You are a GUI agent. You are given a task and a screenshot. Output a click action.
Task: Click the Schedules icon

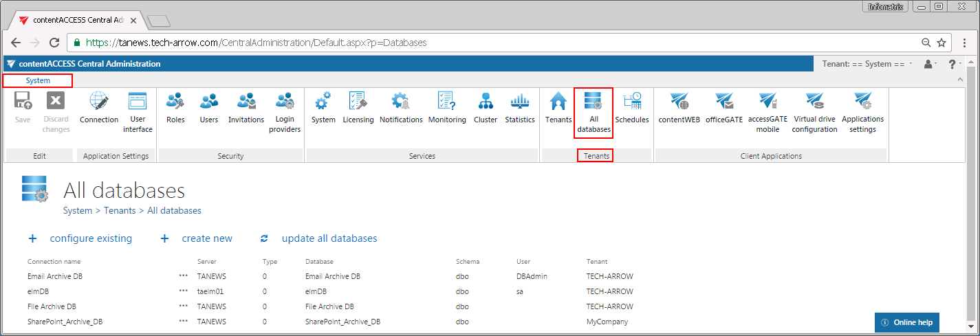(631, 109)
